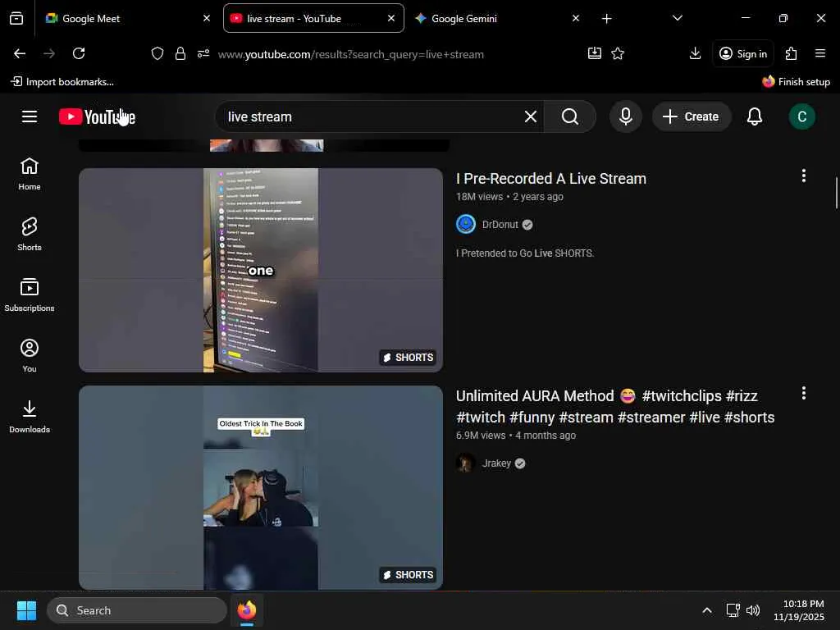Switch to Google Meet tab
The width and height of the screenshot is (840, 630).
point(127,19)
